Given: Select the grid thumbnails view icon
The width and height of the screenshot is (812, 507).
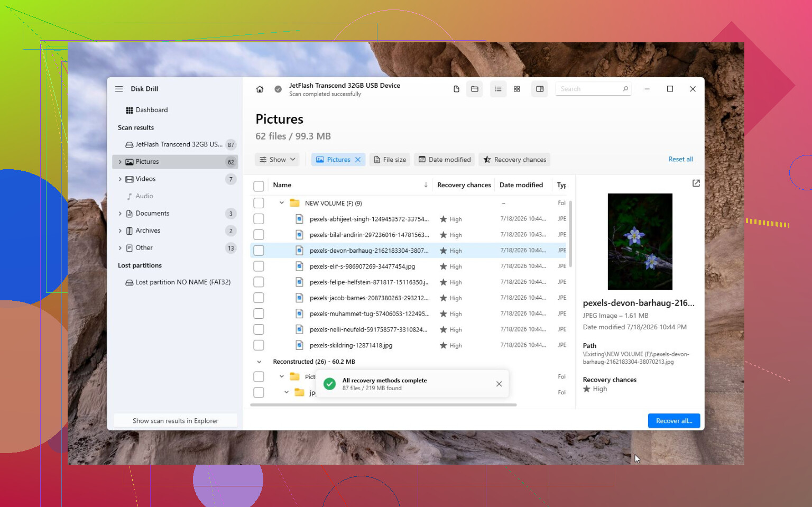Looking at the screenshot, I should coord(517,89).
